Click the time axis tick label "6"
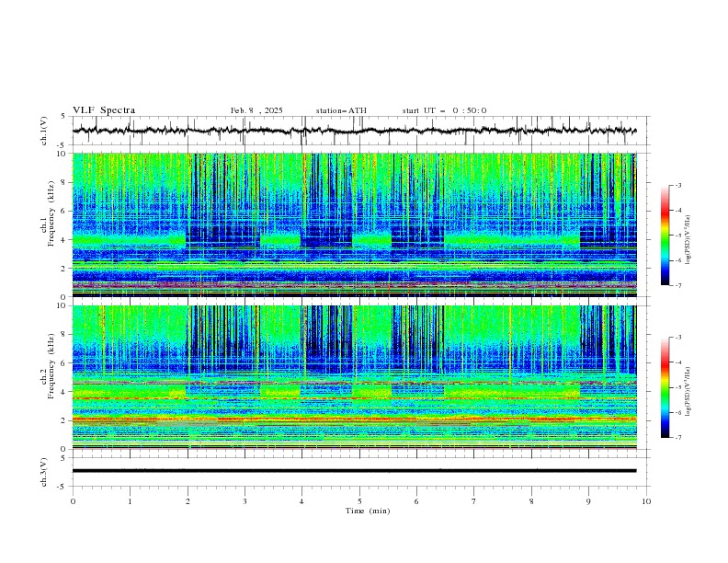Image resolution: width=728 pixels, height=563 pixels. (416, 501)
